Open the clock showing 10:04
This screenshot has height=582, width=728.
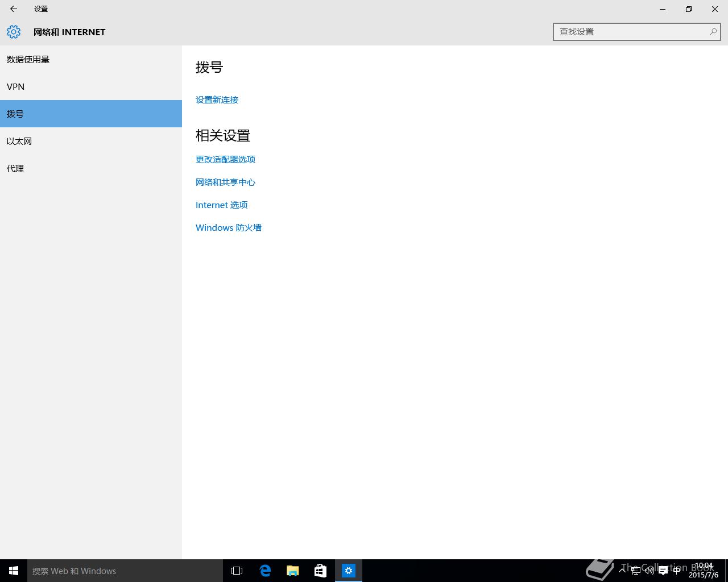click(704, 571)
